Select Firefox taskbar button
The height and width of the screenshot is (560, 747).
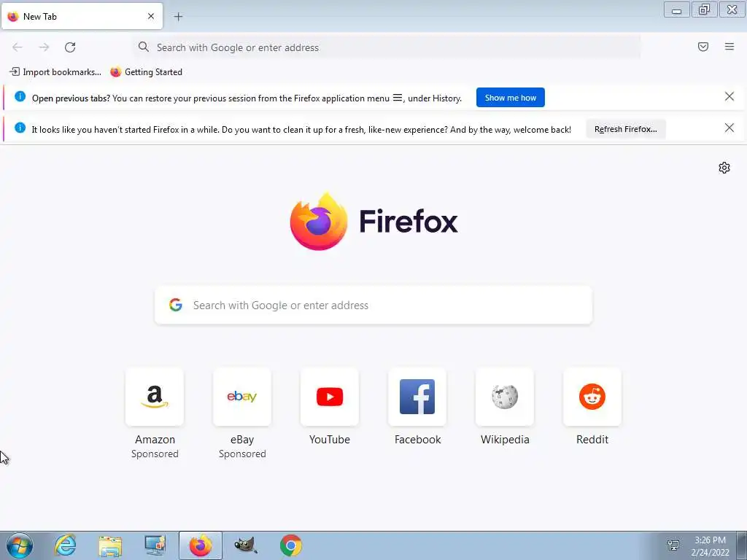point(201,545)
